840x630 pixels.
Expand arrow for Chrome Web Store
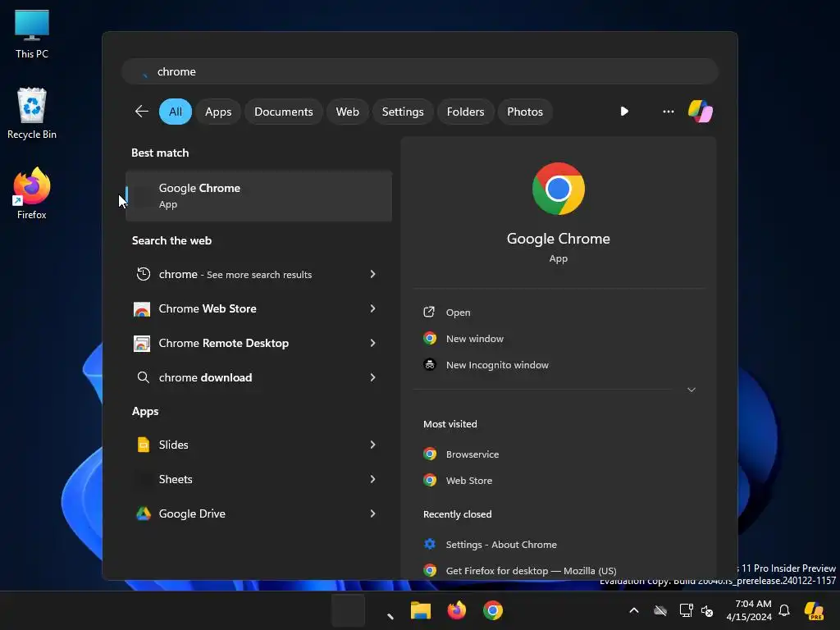373,308
